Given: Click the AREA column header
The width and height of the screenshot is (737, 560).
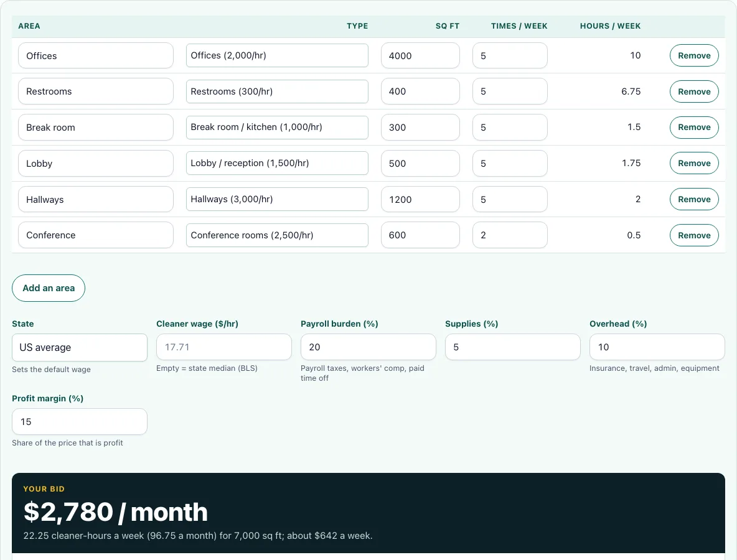Looking at the screenshot, I should coord(29,26).
